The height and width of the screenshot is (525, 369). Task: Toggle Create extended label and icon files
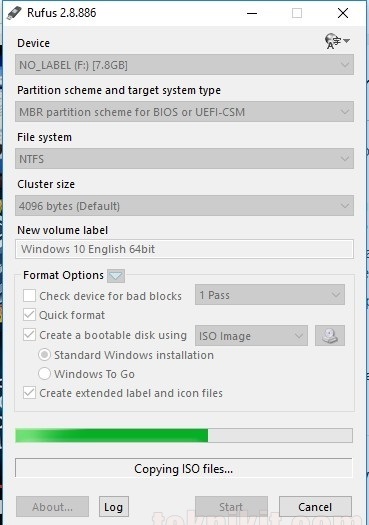29,393
